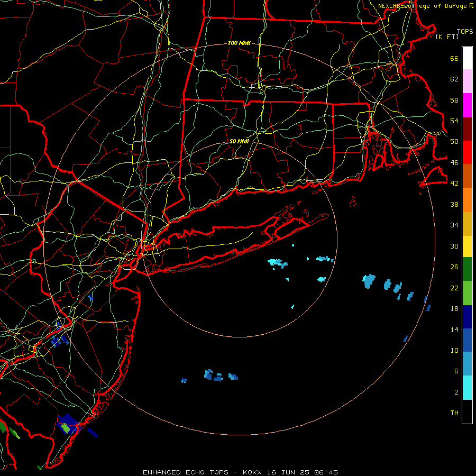
Task: Click the 'TOPS' legend title
Action: (x=465, y=32)
